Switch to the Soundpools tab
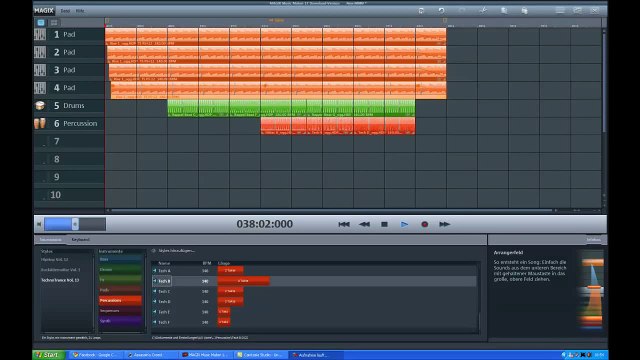640x360 pixels. click(51, 240)
